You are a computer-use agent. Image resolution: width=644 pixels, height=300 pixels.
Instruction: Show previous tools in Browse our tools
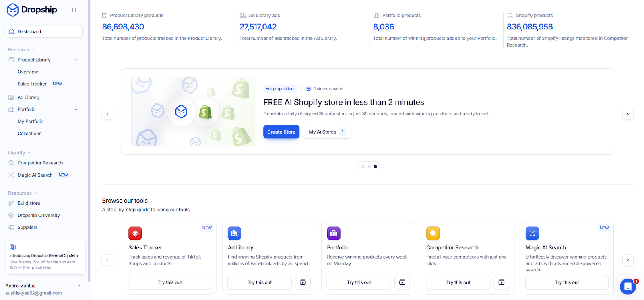pyautogui.click(x=107, y=260)
